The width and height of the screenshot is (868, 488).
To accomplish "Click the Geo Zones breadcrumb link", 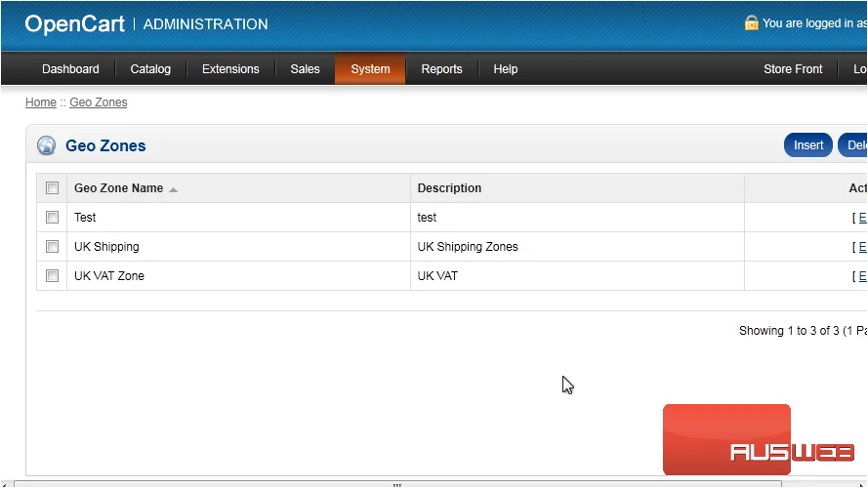I will click(99, 102).
